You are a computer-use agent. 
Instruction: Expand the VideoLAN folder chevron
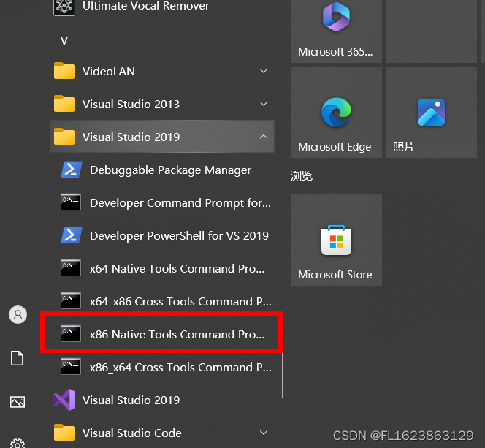(x=264, y=71)
